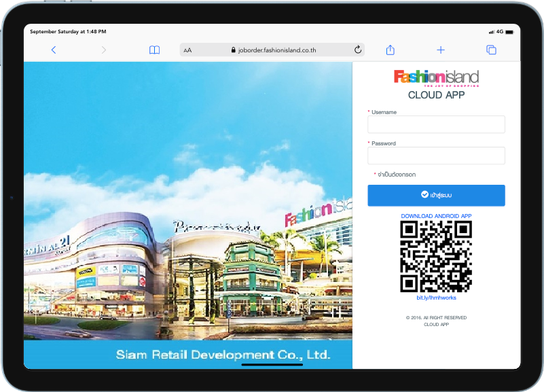
Task: Tap the Fashion Island logo
Action: pos(436,77)
